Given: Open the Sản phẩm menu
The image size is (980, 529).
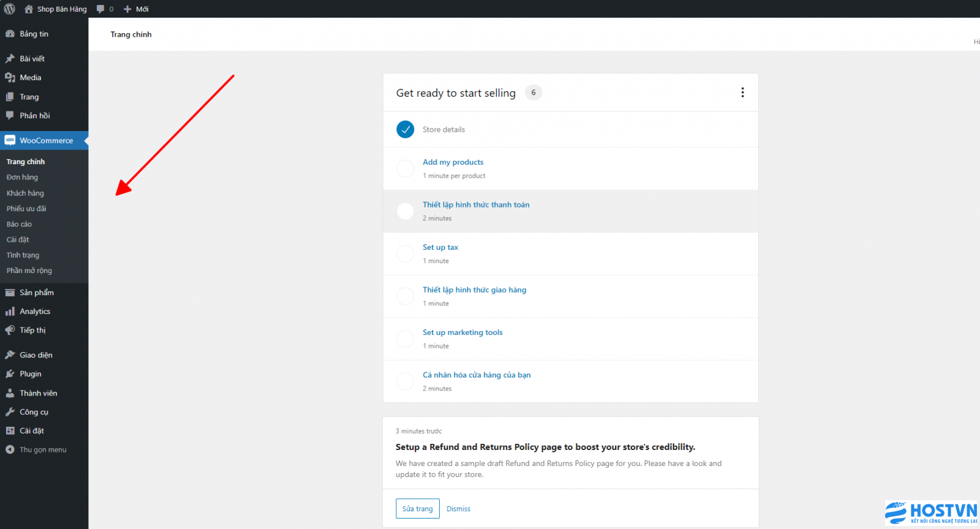Looking at the screenshot, I should coord(44,293).
